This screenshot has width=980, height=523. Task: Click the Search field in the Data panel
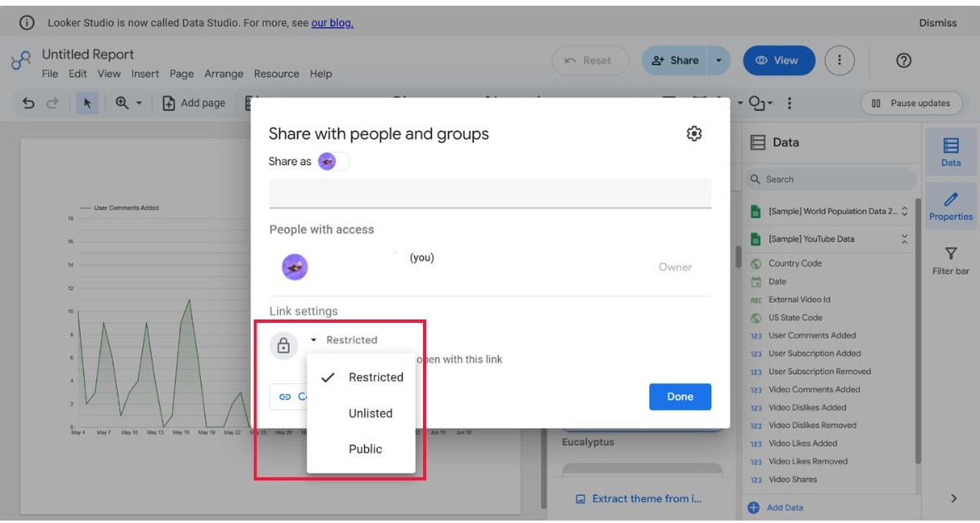(x=831, y=179)
